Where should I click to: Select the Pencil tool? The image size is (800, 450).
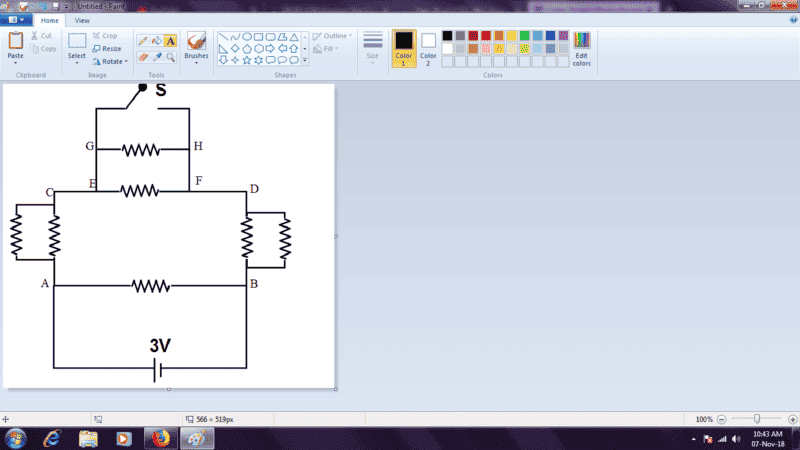[142, 41]
